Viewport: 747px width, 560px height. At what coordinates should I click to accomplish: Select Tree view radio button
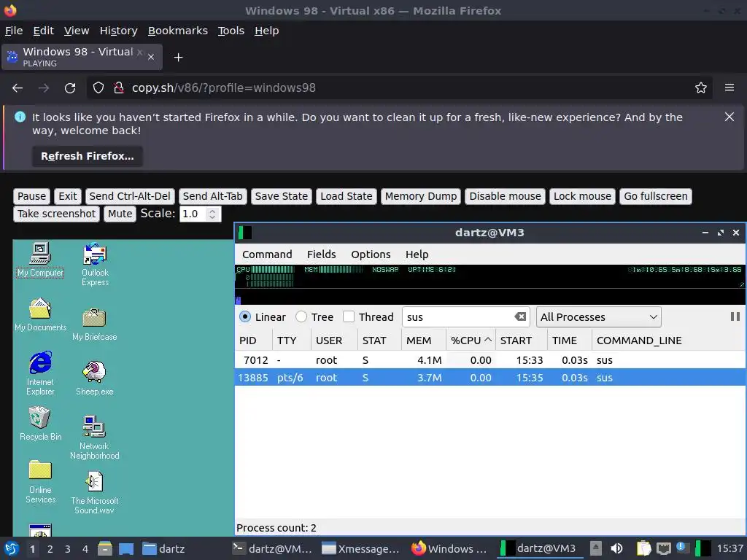[301, 316]
